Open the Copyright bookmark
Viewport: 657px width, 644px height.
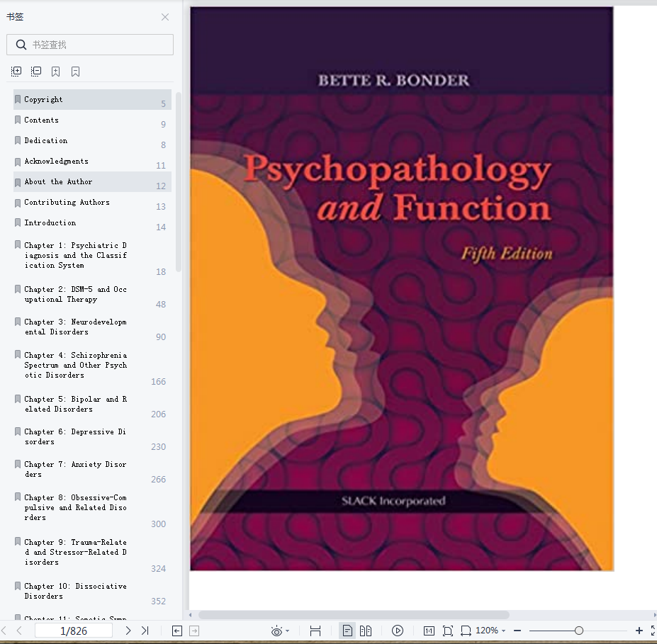[92, 100]
